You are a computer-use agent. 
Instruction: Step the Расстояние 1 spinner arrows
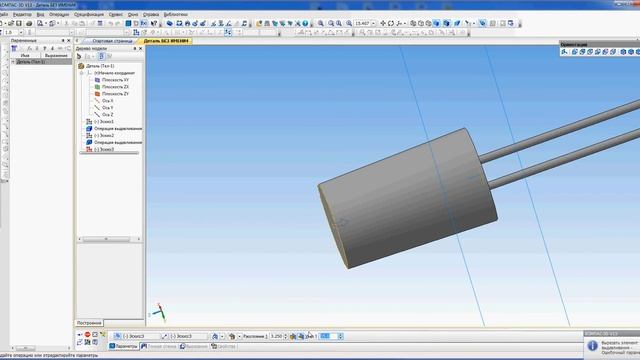tap(286, 336)
